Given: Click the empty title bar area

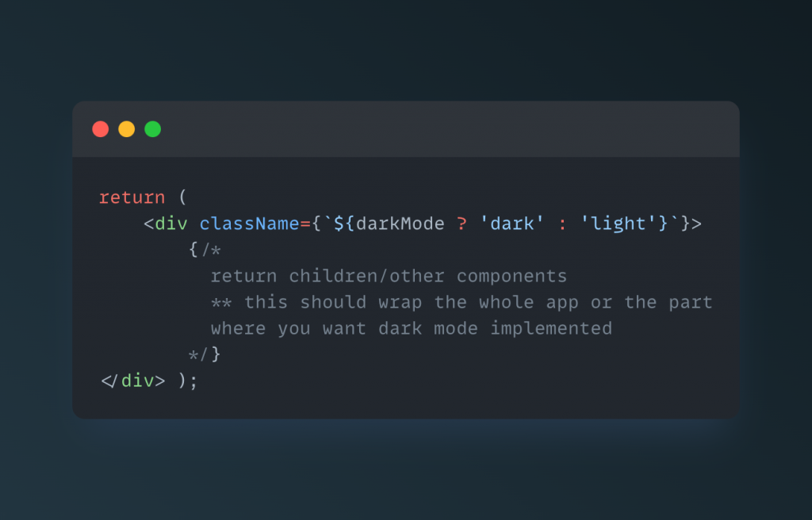Looking at the screenshot, I should pyautogui.click(x=446, y=129).
